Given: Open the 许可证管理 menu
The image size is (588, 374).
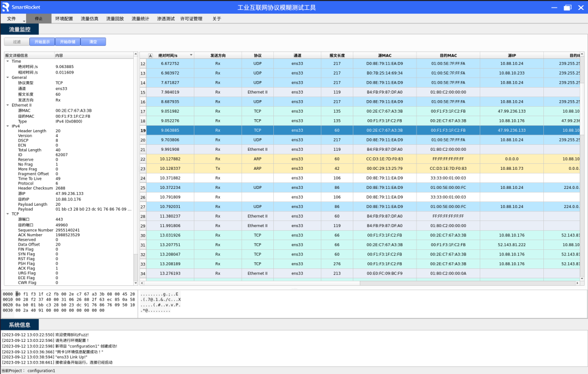Looking at the screenshot, I should coord(191,19).
